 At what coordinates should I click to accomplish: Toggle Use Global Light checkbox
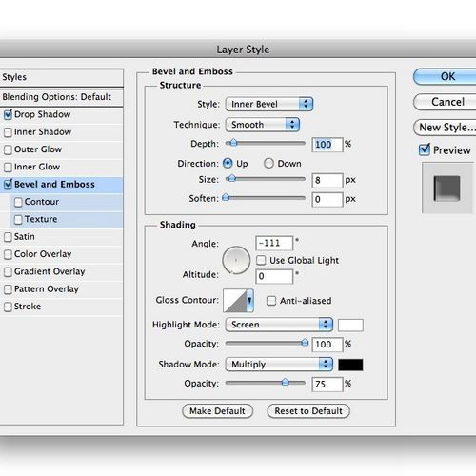coord(261,260)
